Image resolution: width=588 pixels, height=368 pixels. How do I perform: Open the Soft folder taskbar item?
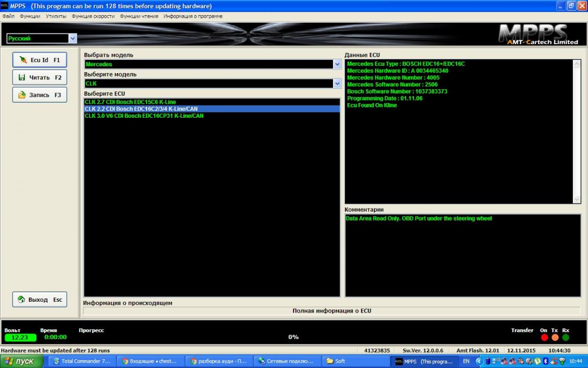coord(357,361)
